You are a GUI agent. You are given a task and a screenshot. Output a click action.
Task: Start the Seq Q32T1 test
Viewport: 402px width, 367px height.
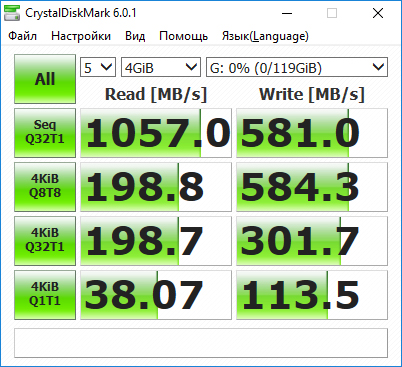(45, 133)
